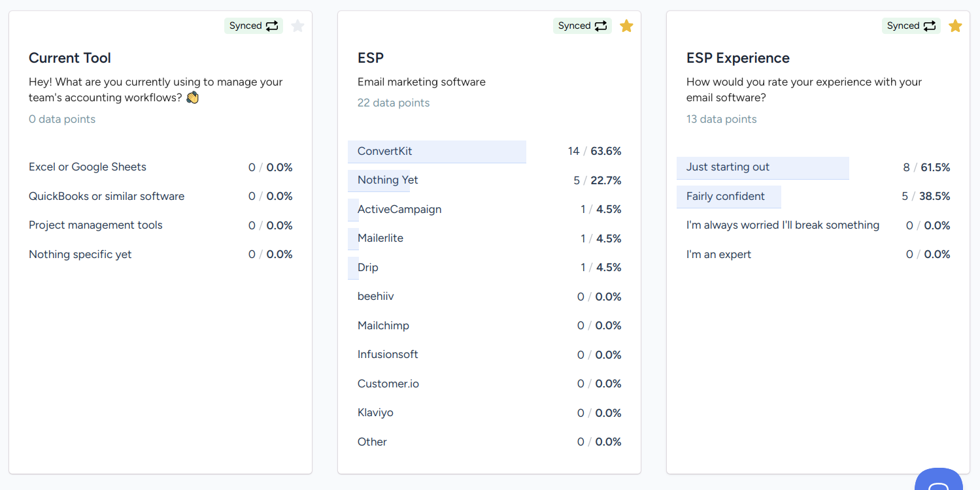
Task: Star the Current Tool card as favorite
Action: click(297, 26)
